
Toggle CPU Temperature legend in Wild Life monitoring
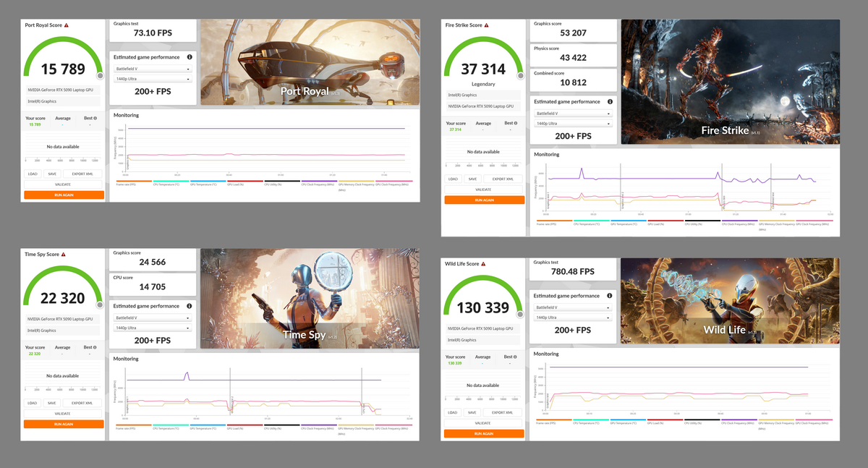click(x=591, y=421)
